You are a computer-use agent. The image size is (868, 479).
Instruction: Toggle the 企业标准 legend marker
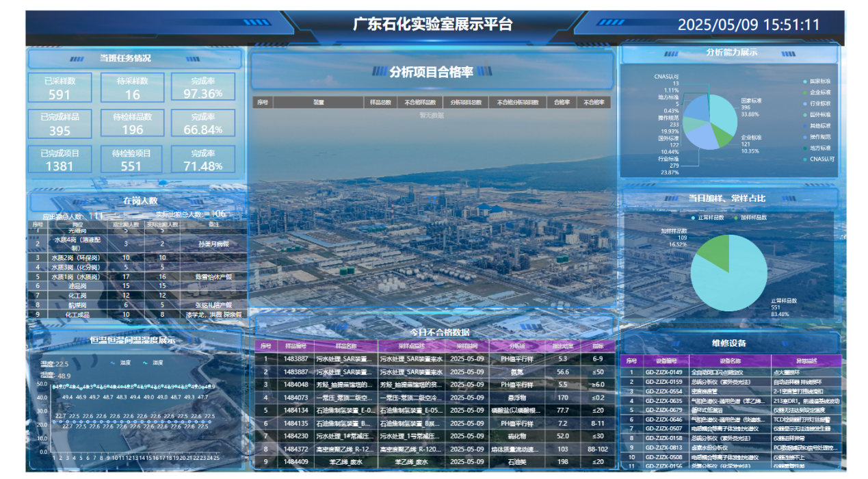pos(804,92)
